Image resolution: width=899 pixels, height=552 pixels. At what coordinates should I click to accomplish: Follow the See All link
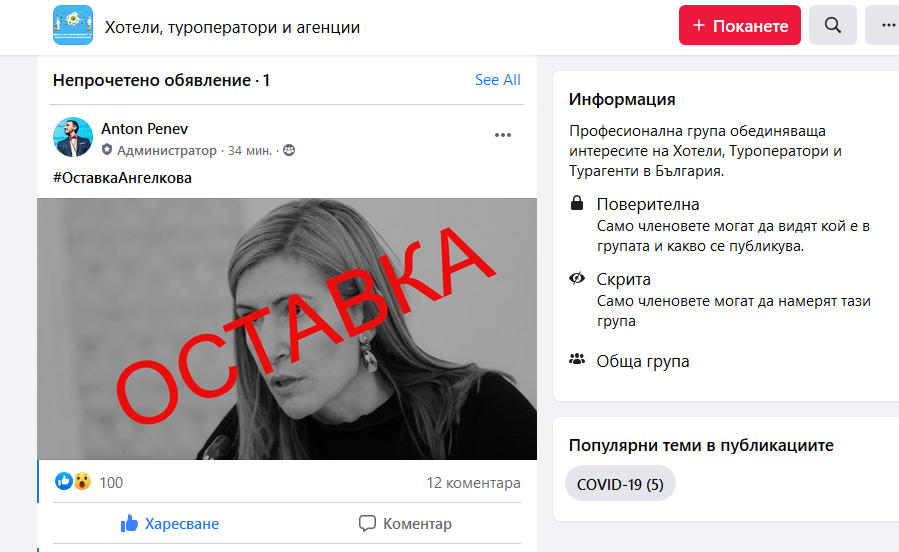(x=498, y=80)
